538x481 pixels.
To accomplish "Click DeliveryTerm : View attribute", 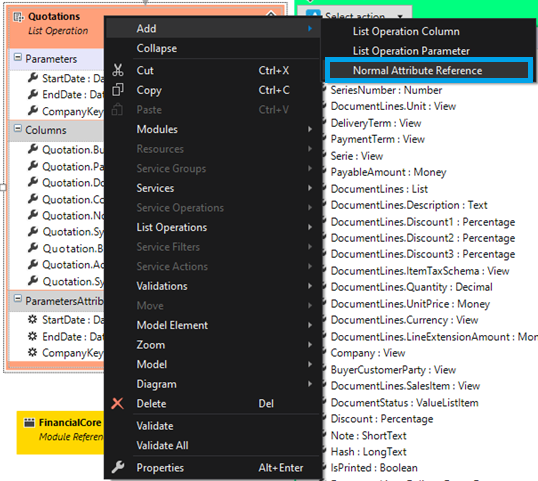I will pos(376,123).
